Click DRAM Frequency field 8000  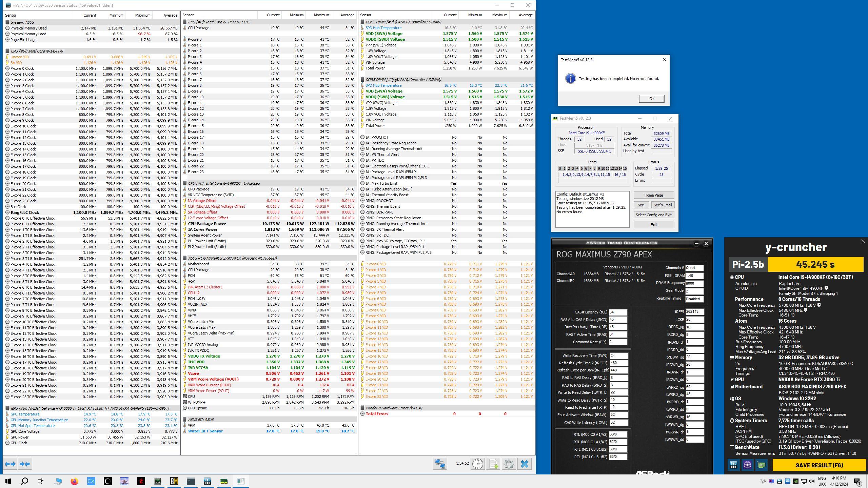(694, 283)
